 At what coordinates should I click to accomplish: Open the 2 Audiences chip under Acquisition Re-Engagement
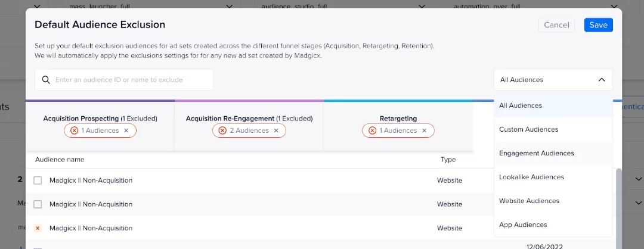(249, 130)
